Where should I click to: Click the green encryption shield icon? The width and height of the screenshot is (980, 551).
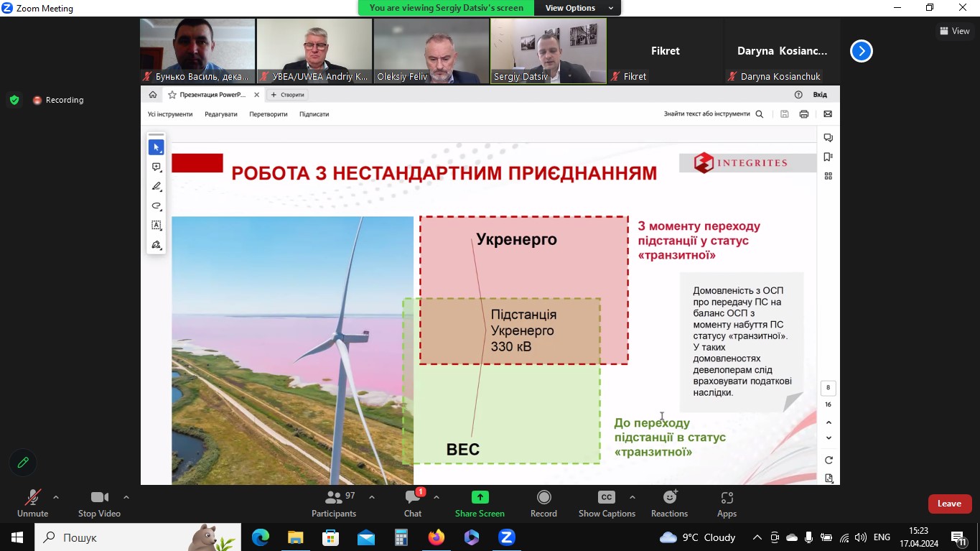point(14,100)
